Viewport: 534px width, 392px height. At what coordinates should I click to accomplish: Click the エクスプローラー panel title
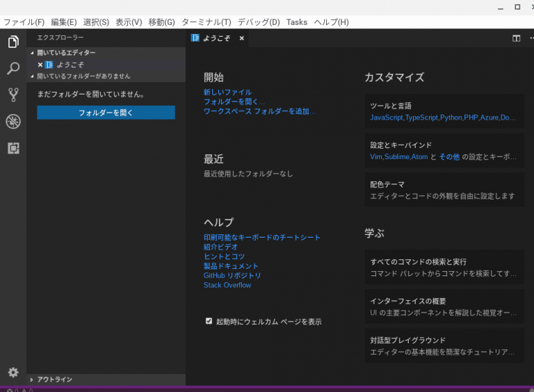[x=60, y=38]
